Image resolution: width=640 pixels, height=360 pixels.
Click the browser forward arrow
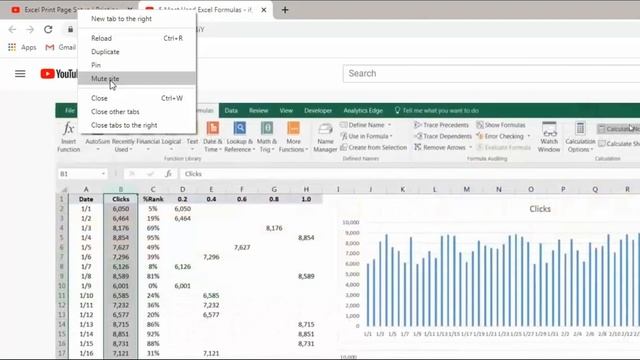30,29
